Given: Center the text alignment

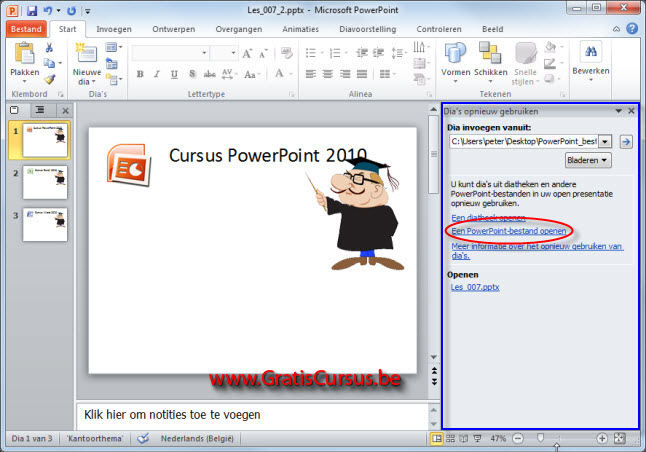Looking at the screenshot, I should click(x=328, y=74).
